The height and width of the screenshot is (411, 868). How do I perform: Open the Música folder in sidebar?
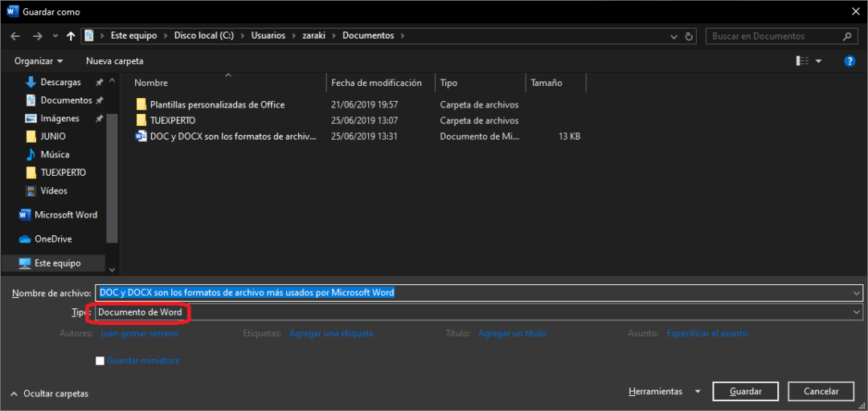(55, 154)
